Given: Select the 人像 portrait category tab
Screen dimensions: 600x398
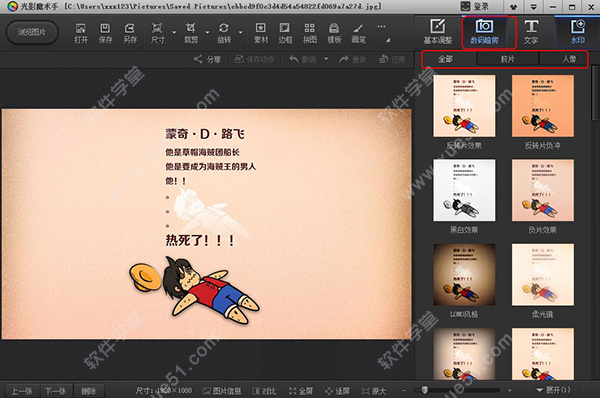Looking at the screenshot, I should tap(569, 59).
